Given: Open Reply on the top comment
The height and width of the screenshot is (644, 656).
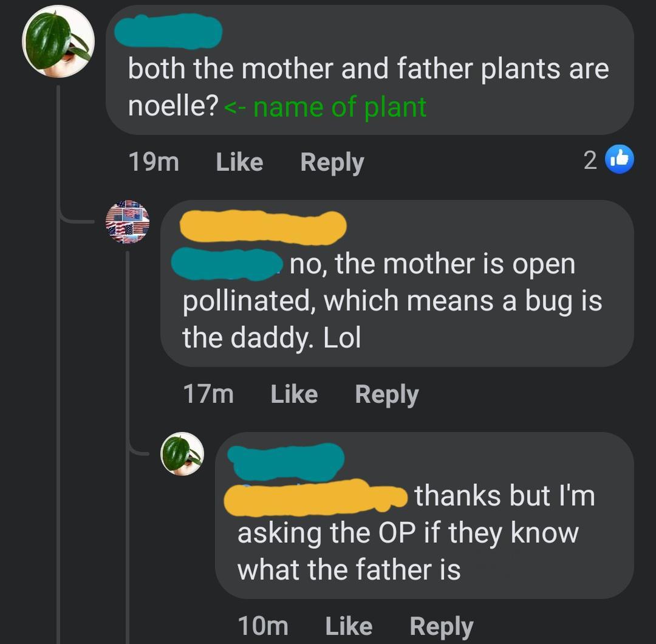Looking at the screenshot, I should tap(332, 161).
